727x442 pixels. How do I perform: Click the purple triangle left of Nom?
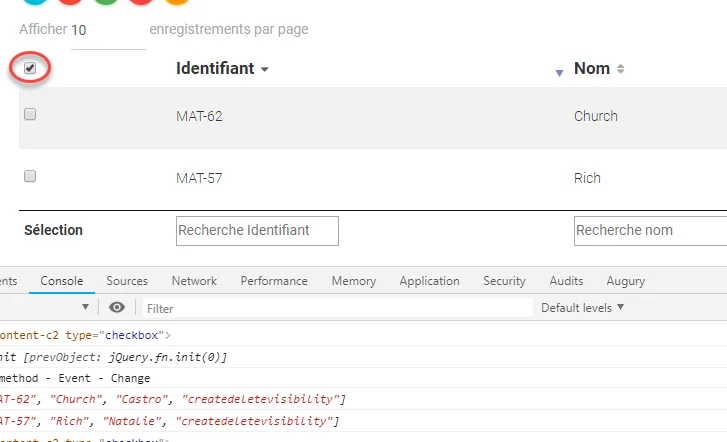click(559, 73)
